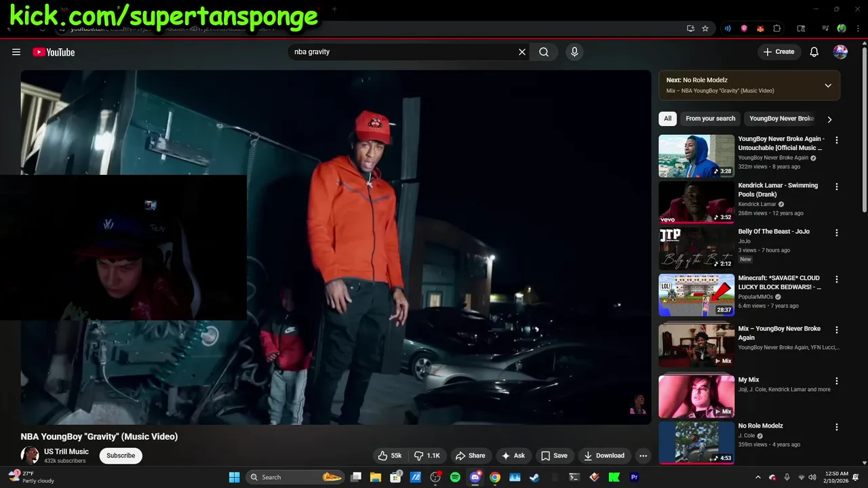Click the taskbar Search box
Screen dimensions: 868x488
(x=295, y=477)
